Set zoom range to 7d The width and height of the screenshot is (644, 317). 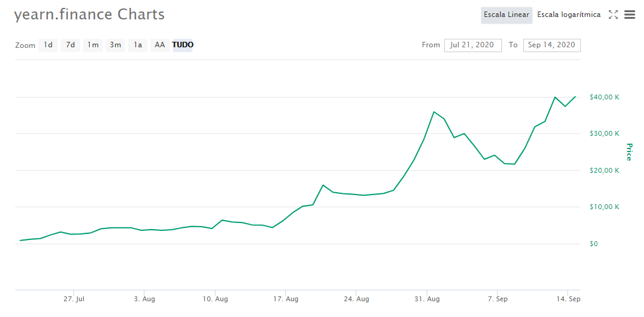coord(70,45)
